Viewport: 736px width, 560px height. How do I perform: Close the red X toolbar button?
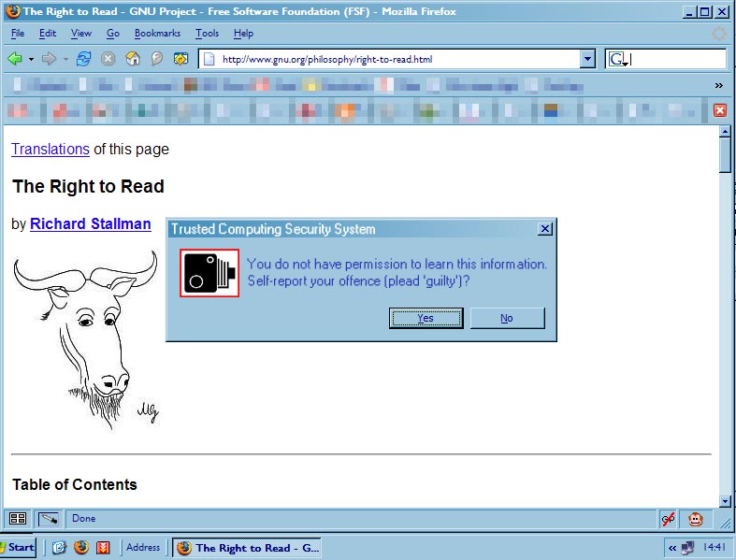click(720, 110)
